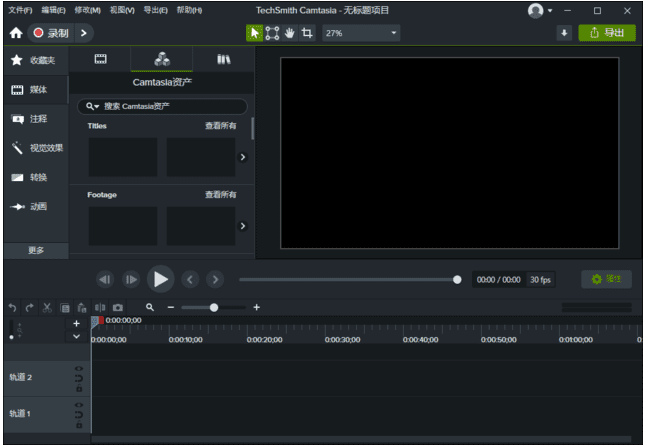Image resolution: width=645 pixels, height=448 pixels.
Task: Select the arrow Edit mode tool
Action: pos(254,33)
